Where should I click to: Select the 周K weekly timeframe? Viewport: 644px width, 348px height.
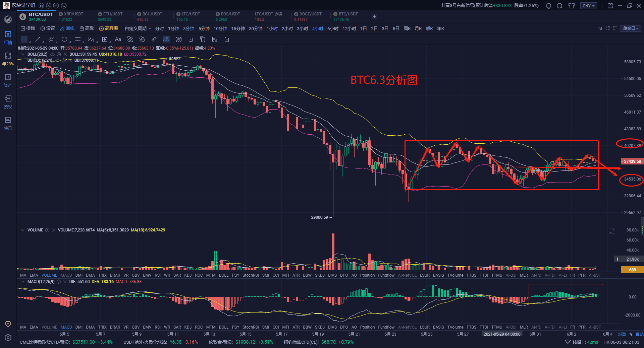pyautogui.click(x=407, y=28)
